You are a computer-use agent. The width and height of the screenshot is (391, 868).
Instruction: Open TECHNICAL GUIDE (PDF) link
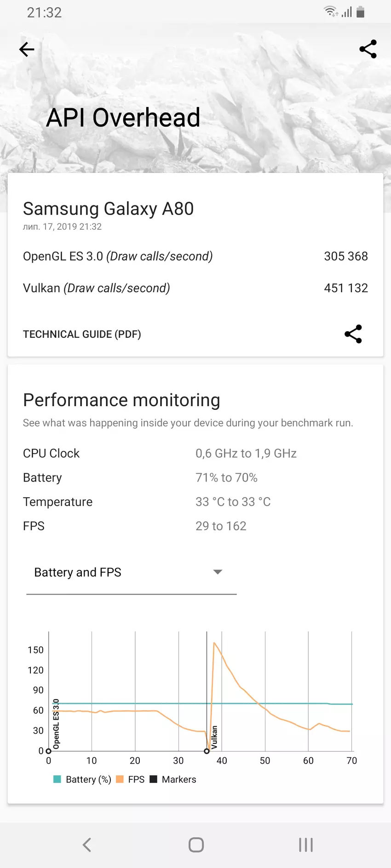pos(82,334)
